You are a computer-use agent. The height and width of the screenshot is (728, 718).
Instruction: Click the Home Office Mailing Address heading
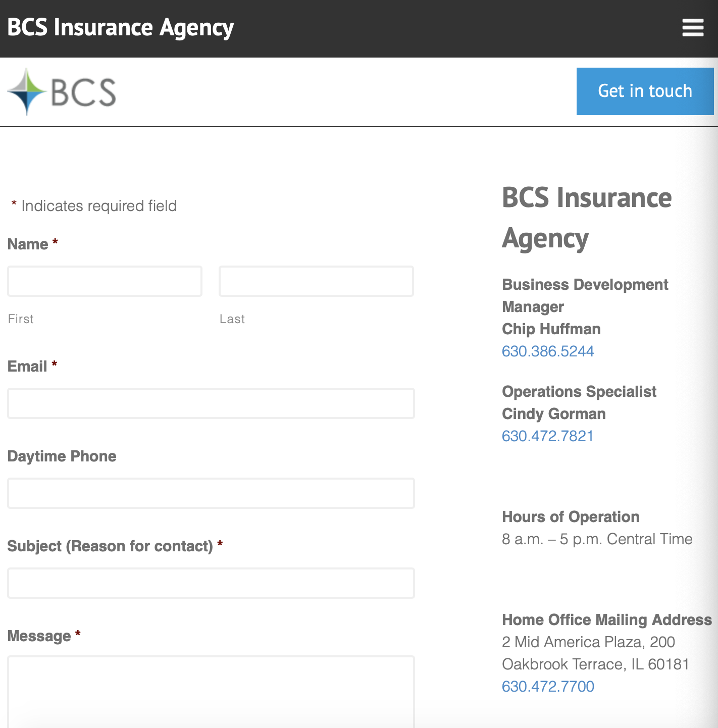click(607, 620)
